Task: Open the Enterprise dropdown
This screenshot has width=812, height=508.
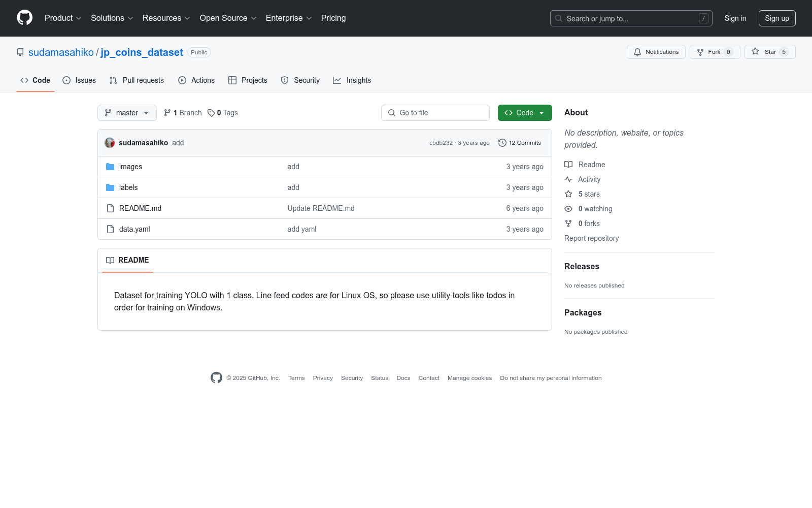Action: [289, 18]
